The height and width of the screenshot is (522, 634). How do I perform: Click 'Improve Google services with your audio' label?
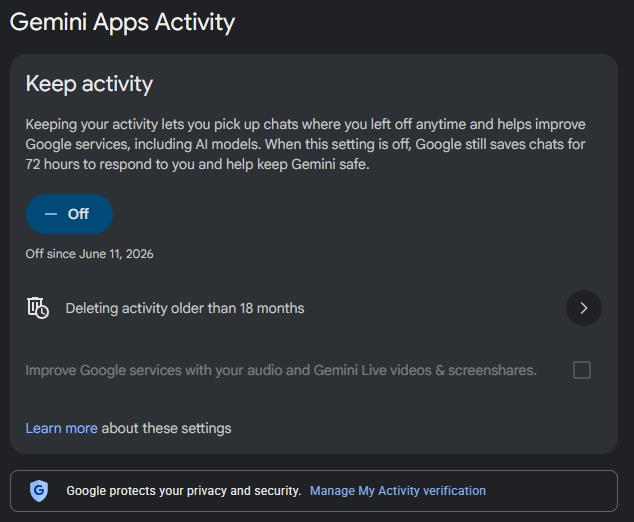[x=281, y=370]
